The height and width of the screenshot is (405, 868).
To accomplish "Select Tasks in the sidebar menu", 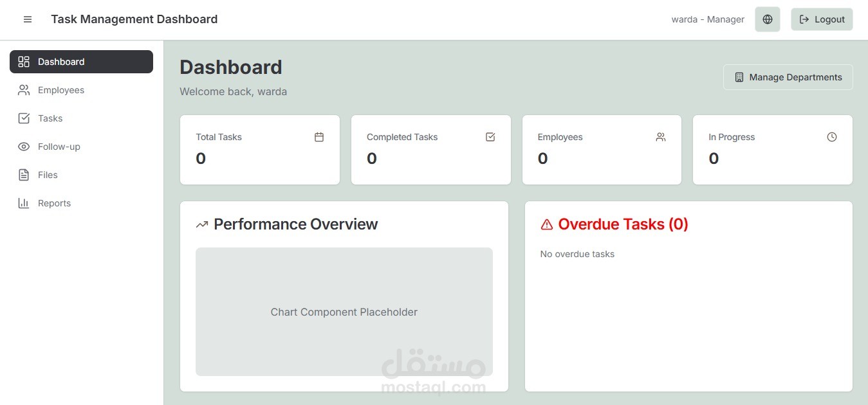I will (x=50, y=118).
